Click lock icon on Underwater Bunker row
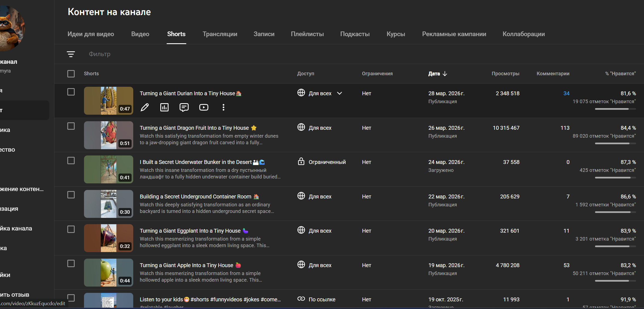This screenshot has height=309, width=644. 301,161
